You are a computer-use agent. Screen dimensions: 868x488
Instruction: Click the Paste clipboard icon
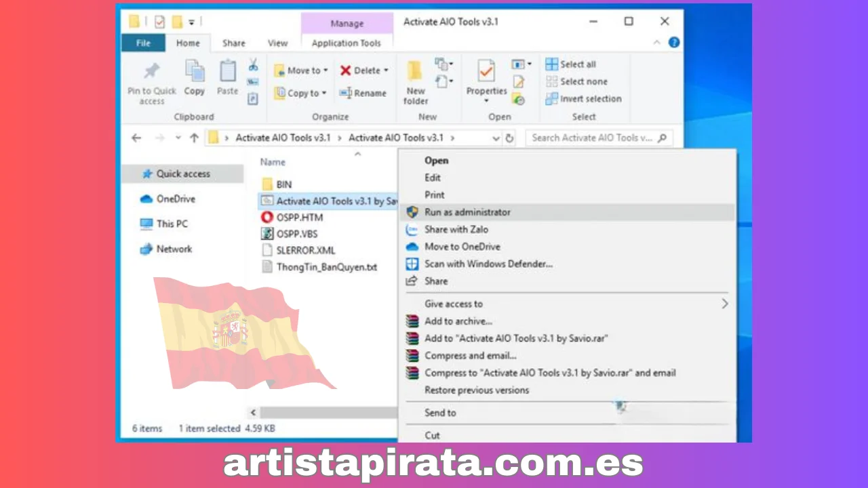coord(228,70)
